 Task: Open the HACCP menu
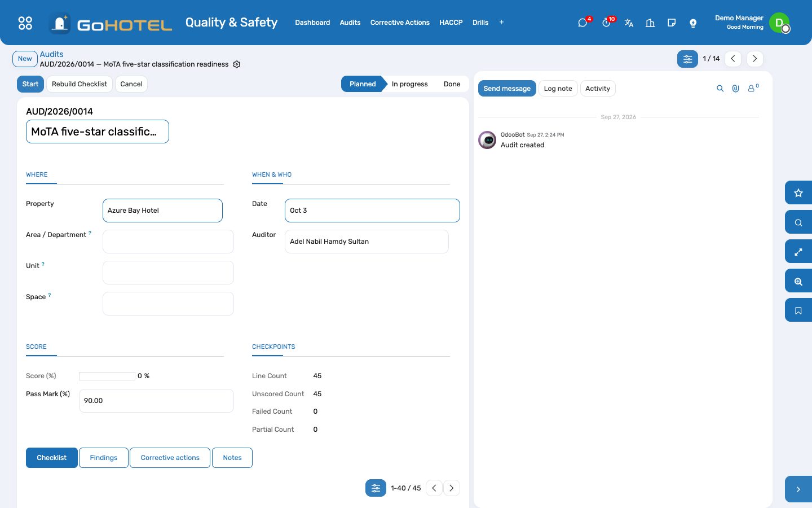point(451,23)
